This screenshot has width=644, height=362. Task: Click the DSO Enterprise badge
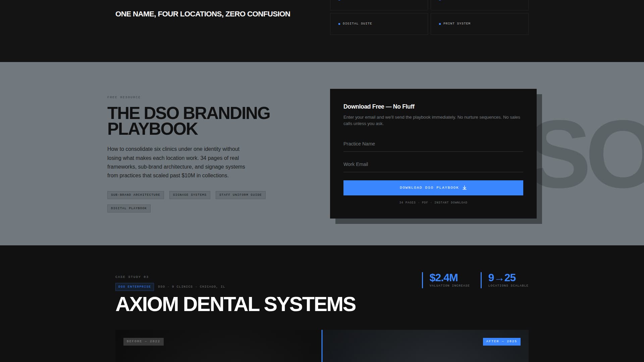tap(135, 287)
